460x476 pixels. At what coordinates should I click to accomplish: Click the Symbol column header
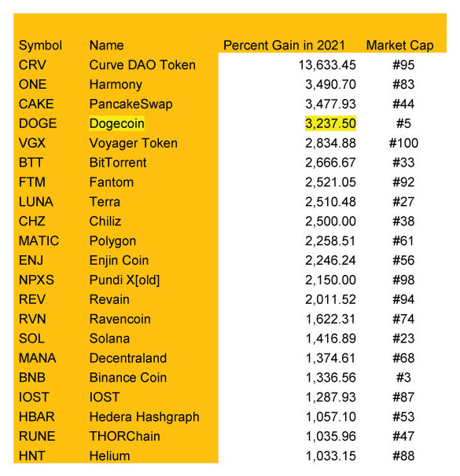[x=40, y=46]
